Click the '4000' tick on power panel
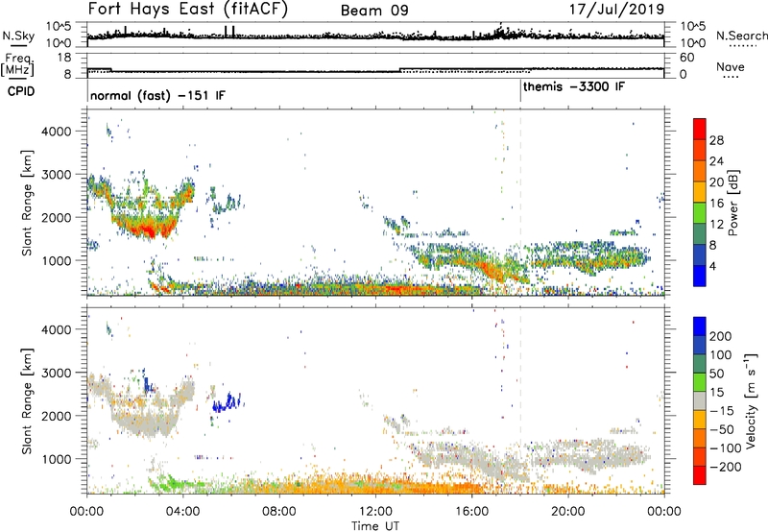 click(56, 131)
